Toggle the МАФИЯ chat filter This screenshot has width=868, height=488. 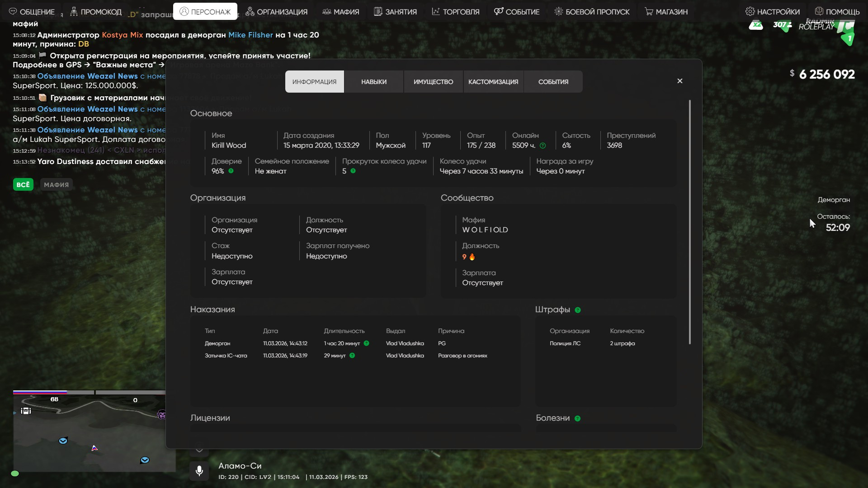point(56,184)
